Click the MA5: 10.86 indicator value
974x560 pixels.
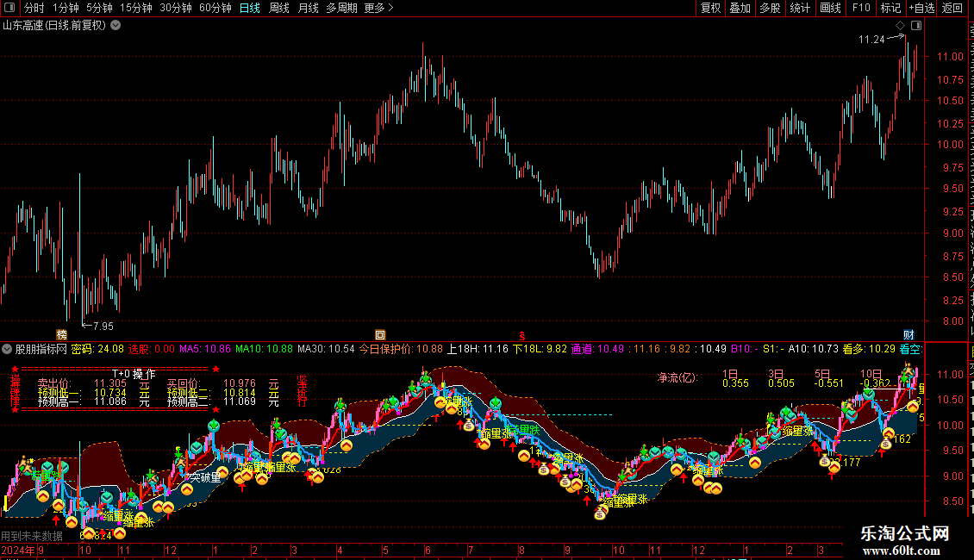(205, 350)
